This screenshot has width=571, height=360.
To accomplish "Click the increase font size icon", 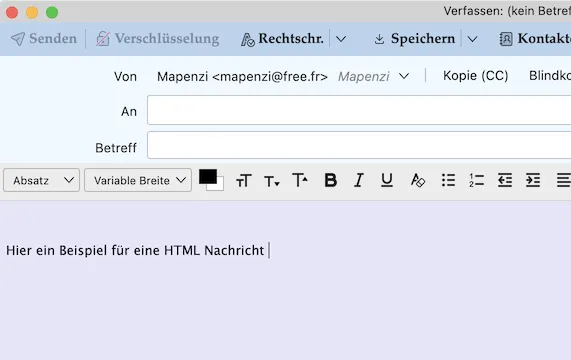I will (300, 180).
